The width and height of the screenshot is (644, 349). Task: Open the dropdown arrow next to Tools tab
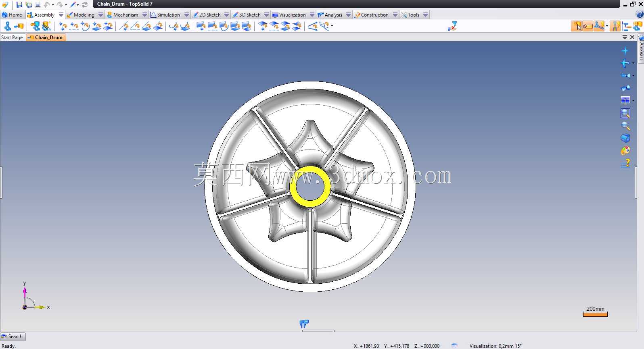(x=426, y=15)
